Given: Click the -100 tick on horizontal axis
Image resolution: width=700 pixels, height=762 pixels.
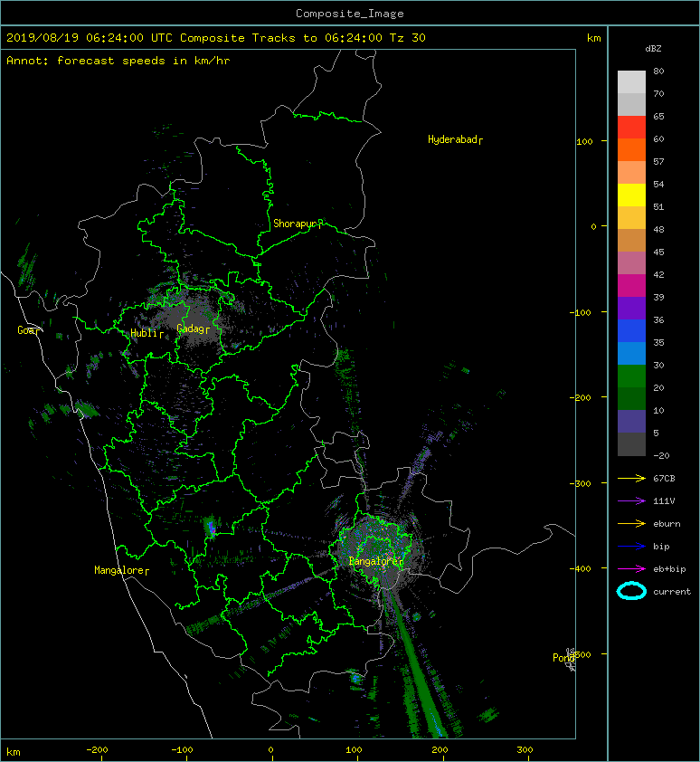Looking at the screenshot, I should (182, 750).
